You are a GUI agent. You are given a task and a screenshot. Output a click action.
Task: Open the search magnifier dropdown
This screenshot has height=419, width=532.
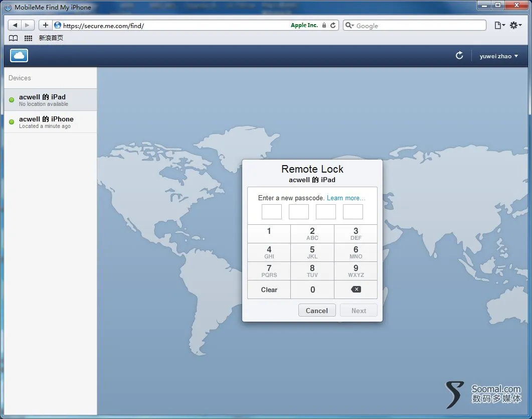349,26
